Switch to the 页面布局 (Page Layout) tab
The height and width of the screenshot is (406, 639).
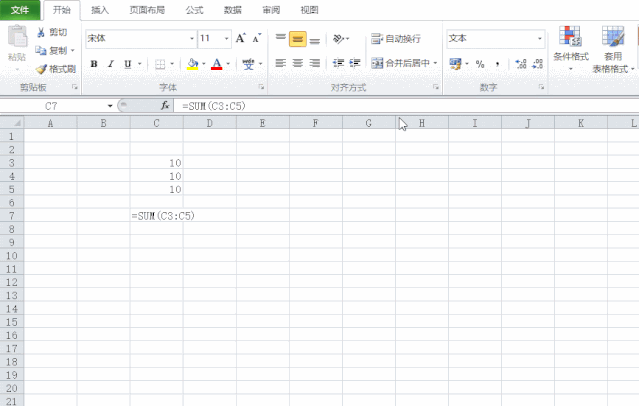[x=147, y=10]
